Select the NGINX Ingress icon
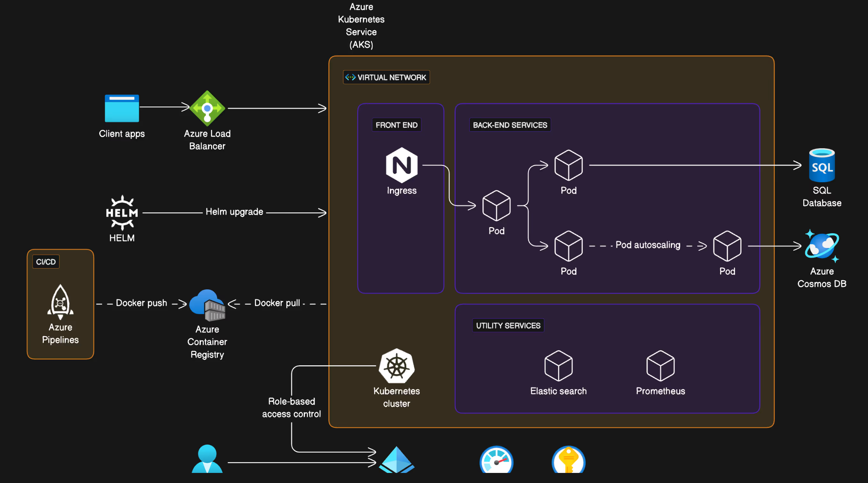The image size is (868, 483). point(402,165)
